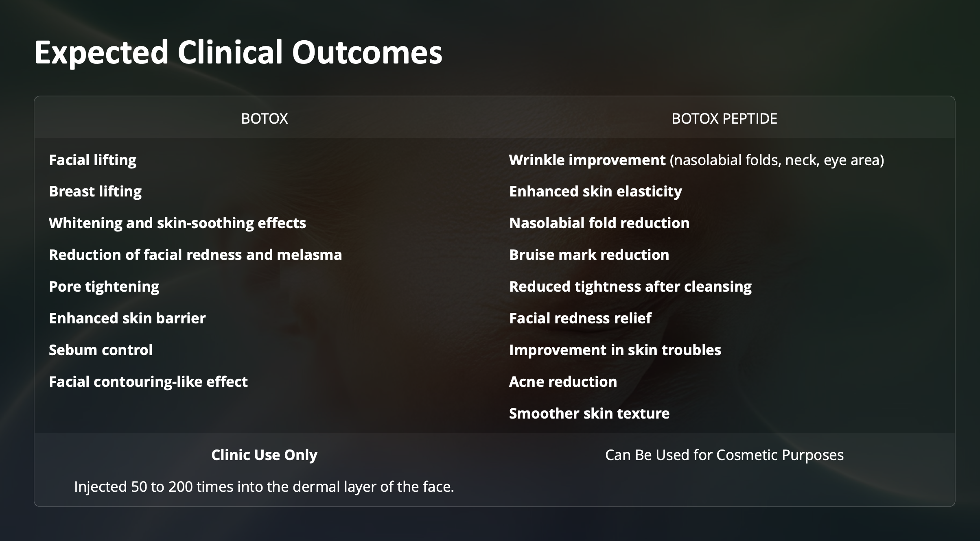Click Reduced tightness after cleansing

(x=630, y=287)
